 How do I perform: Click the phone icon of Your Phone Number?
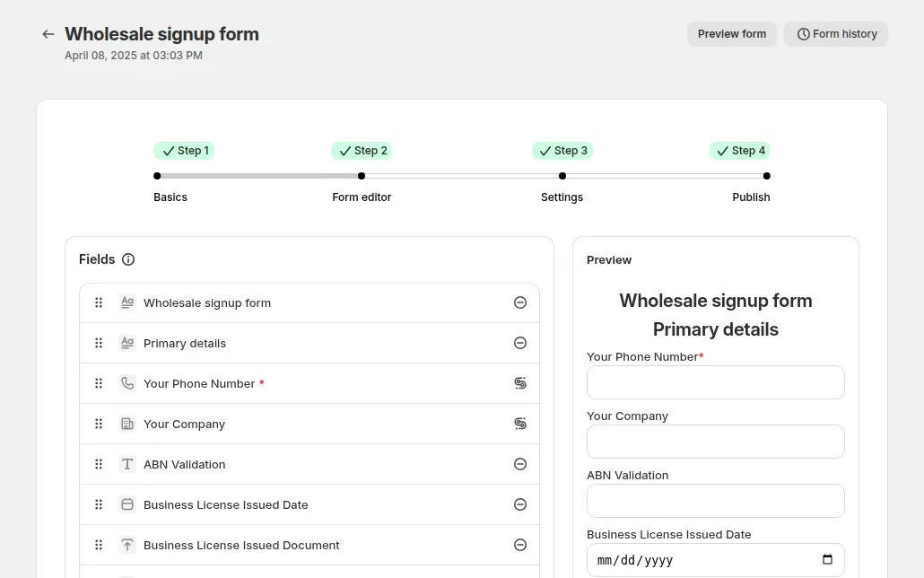[x=127, y=384]
